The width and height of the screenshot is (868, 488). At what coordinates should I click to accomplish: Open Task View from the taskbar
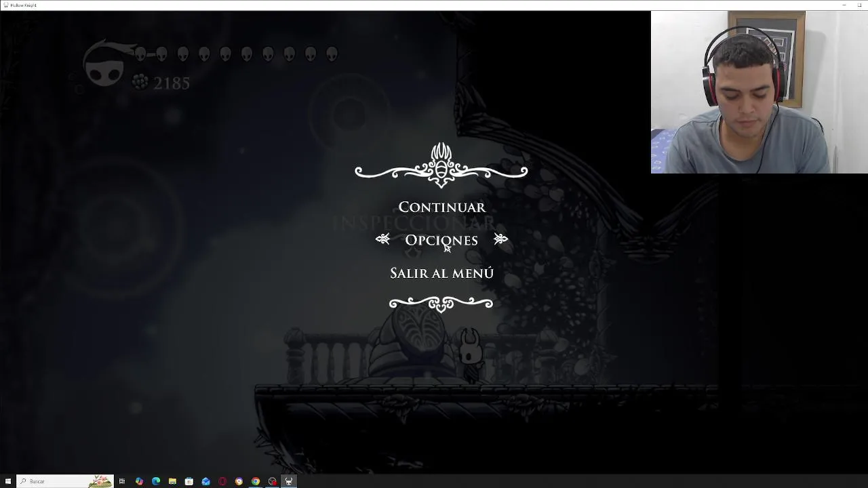click(122, 481)
